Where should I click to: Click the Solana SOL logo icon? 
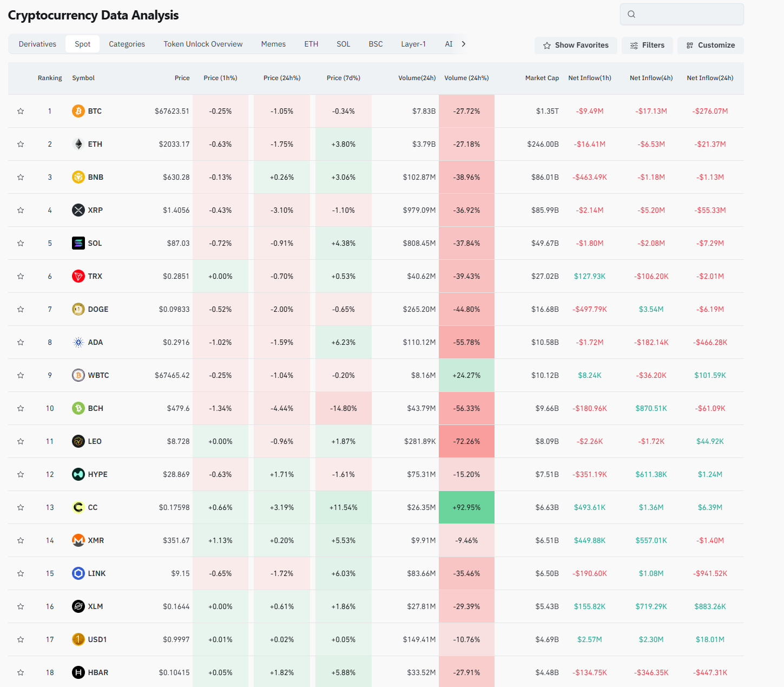[x=78, y=243]
